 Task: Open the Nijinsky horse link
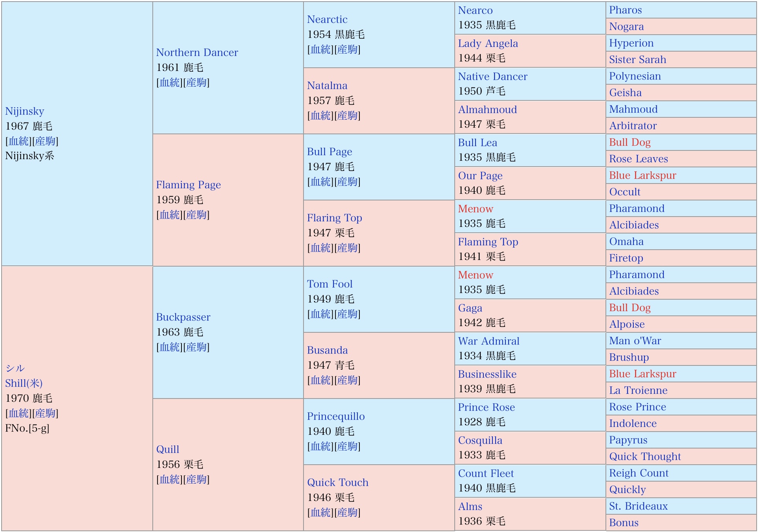coord(24,111)
